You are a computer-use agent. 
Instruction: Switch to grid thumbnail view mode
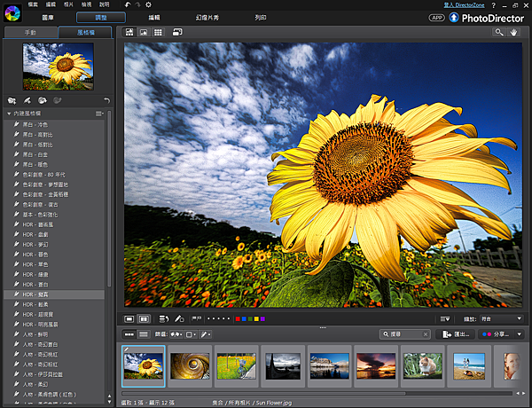pos(158,32)
